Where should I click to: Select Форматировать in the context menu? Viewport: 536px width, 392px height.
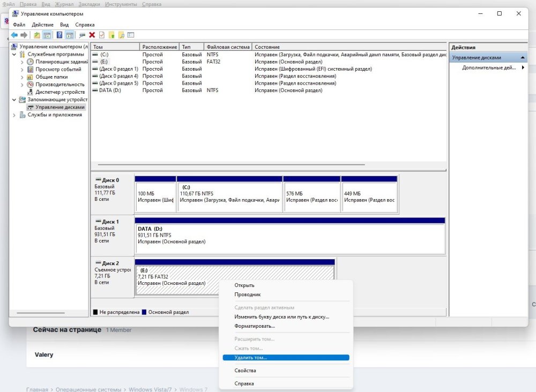tap(255, 326)
